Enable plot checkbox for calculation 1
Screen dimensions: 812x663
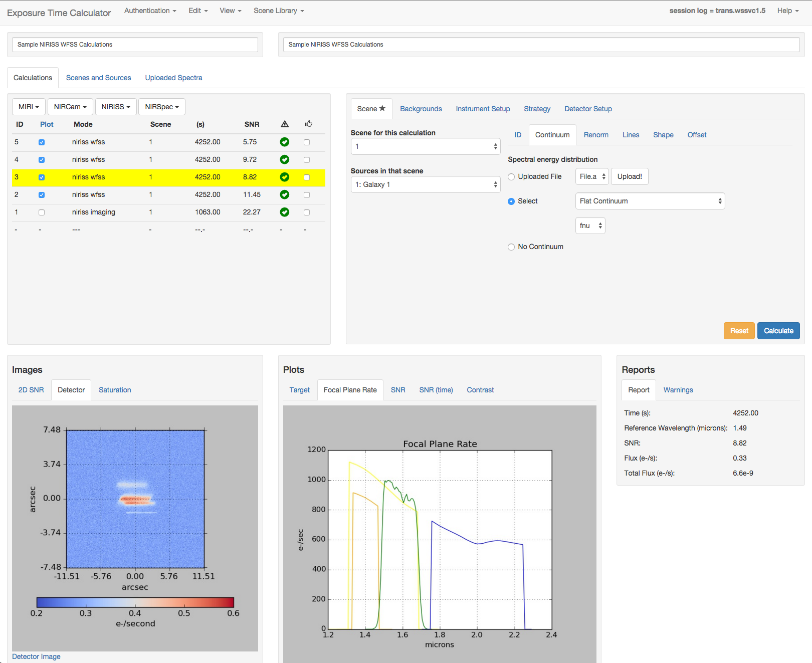42,212
